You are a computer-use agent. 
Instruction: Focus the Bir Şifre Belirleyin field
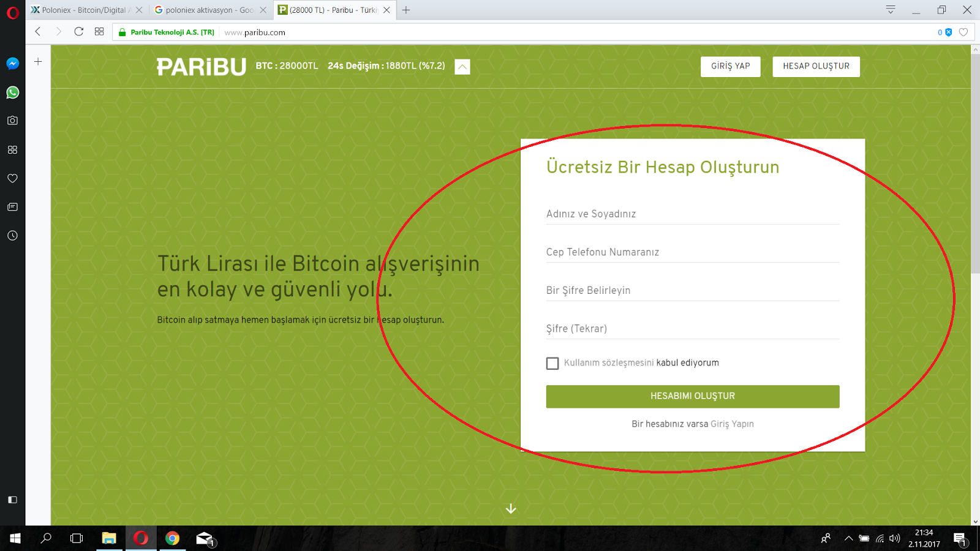pos(693,290)
